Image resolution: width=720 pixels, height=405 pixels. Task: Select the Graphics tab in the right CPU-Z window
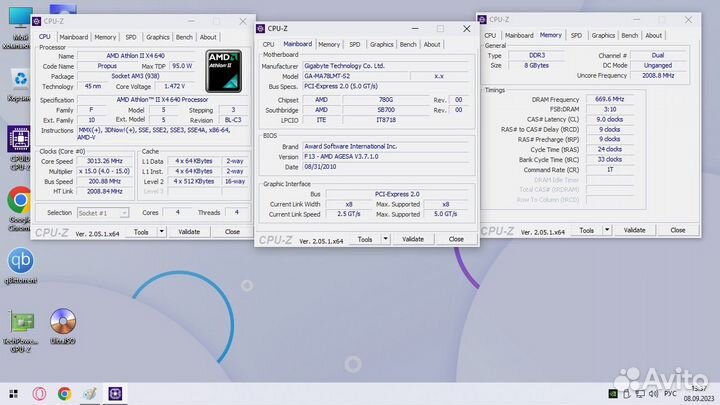click(603, 35)
